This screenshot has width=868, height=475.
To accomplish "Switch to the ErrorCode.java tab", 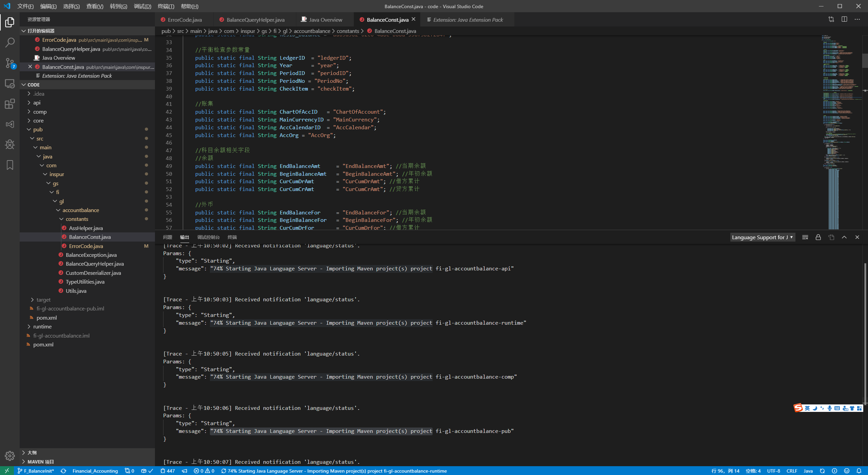I will pos(184,19).
